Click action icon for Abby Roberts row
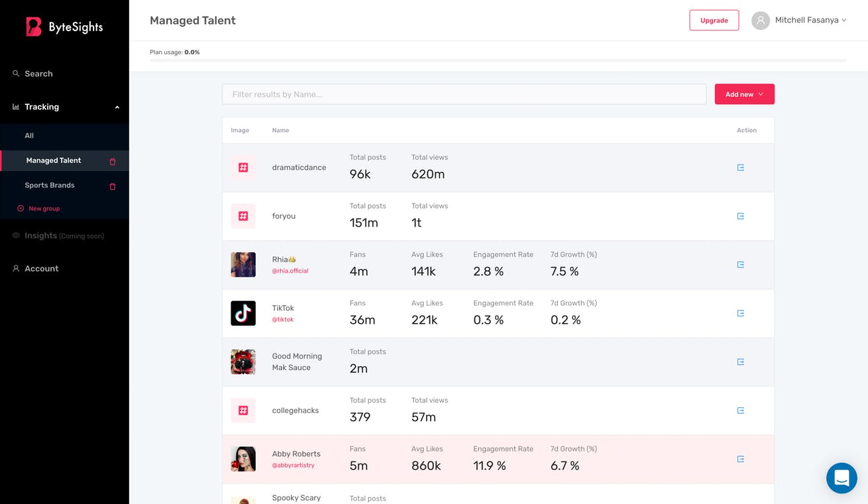Screen dimensions: 868x504 [x=740, y=459]
